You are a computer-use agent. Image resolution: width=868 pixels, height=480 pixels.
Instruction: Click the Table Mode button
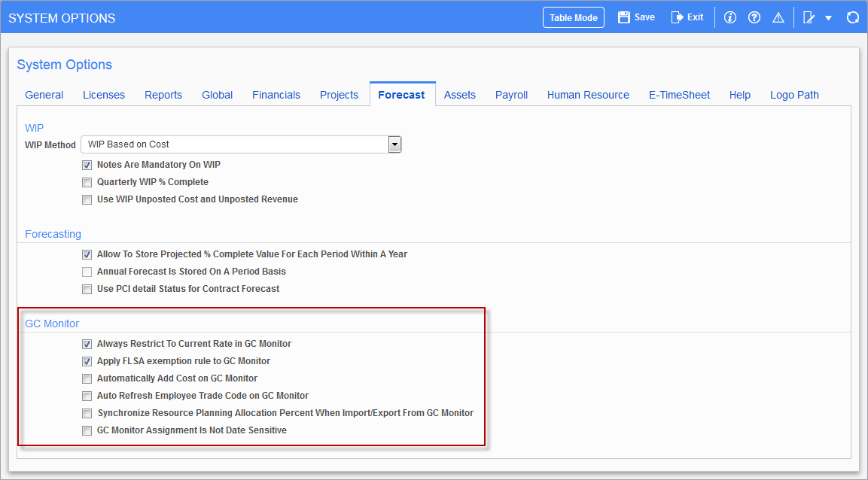coord(574,18)
